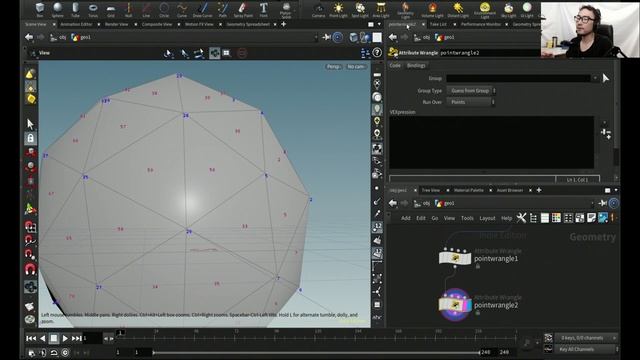
Task: Open the Layout menu in network editor
Action: 487,218
